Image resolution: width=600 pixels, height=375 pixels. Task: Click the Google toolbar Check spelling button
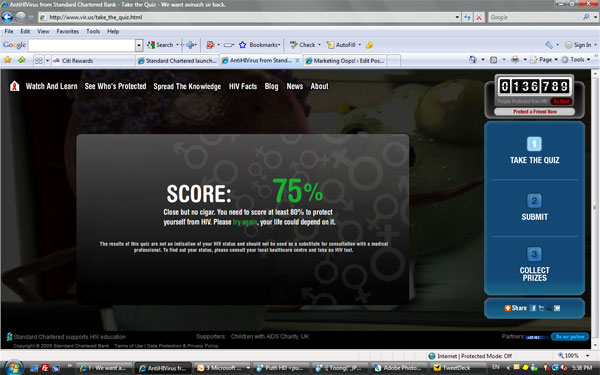point(302,45)
